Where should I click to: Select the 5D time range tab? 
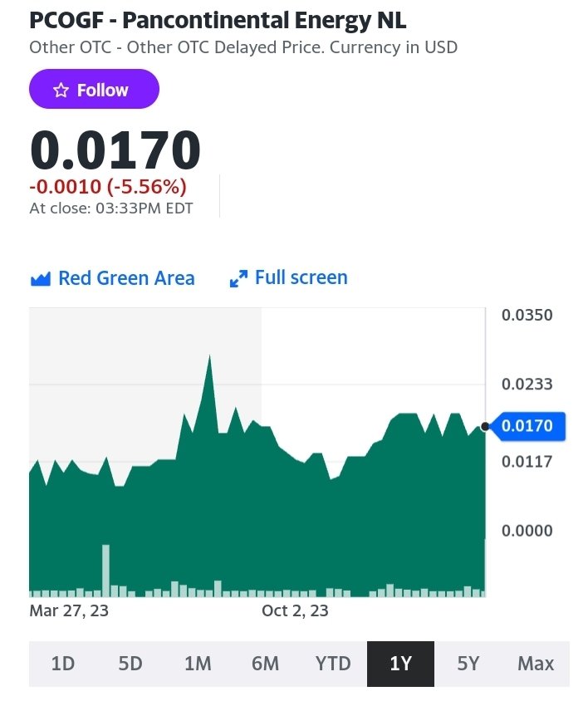pos(130,664)
